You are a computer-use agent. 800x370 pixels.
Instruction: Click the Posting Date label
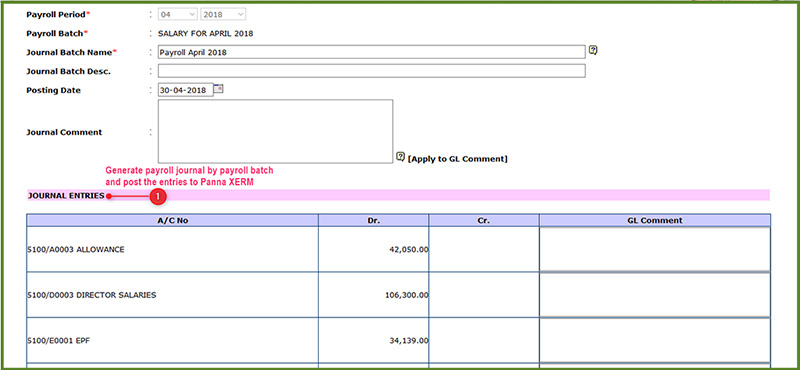(x=53, y=90)
